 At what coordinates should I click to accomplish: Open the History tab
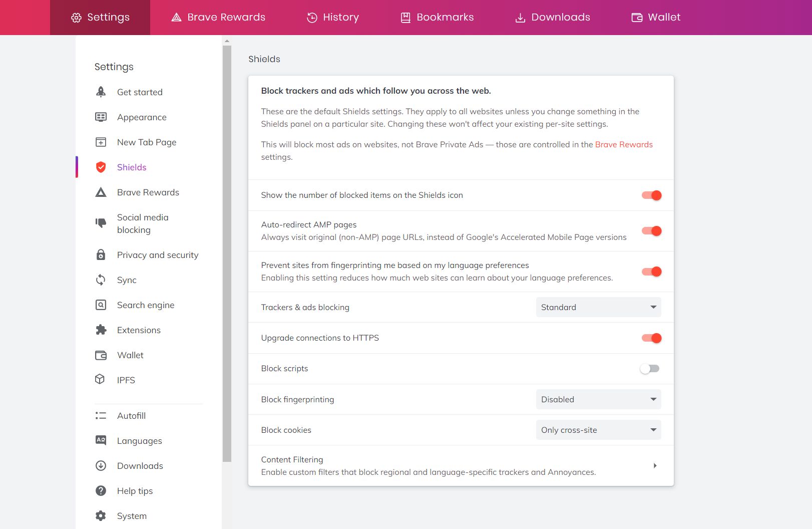tap(332, 18)
